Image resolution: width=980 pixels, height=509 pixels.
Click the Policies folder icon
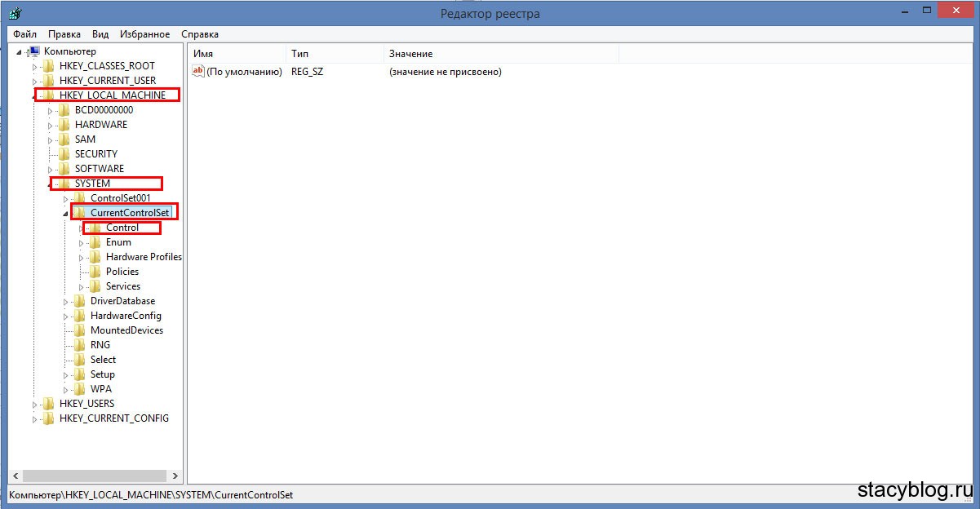pyautogui.click(x=95, y=272)
